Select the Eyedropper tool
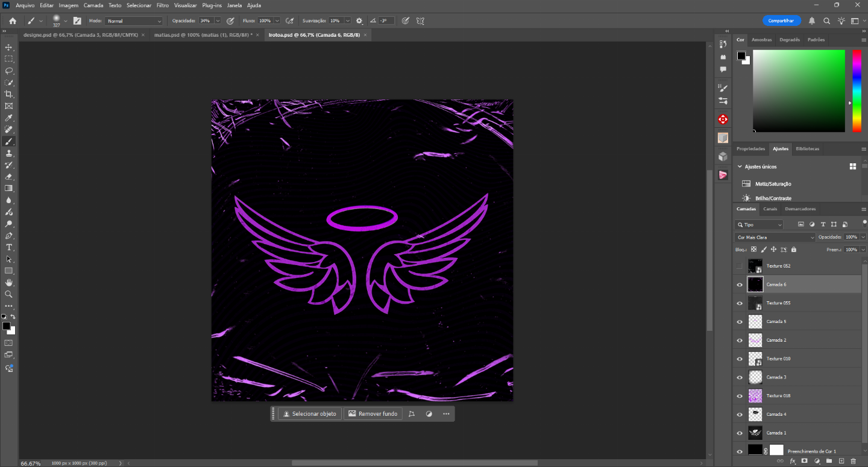The height and width of the screenshot is (467, 868). [x=9, y=118]
